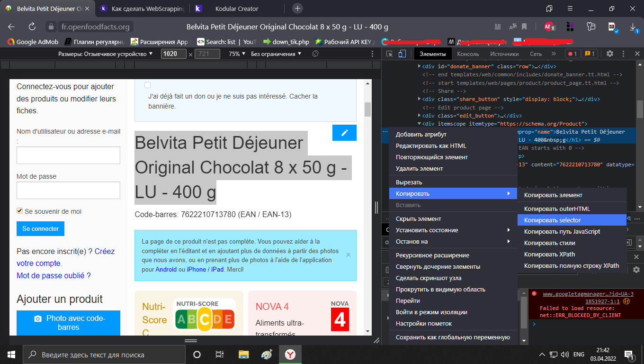Open the Paint app on the taskbar

(267, 355)
